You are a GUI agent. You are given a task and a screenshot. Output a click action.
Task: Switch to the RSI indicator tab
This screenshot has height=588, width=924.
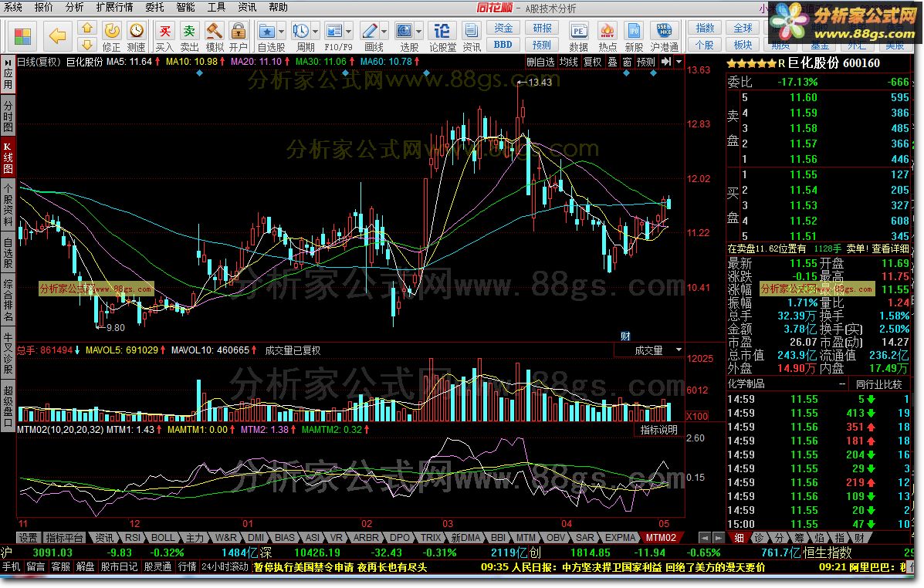[x=134, y=538]
